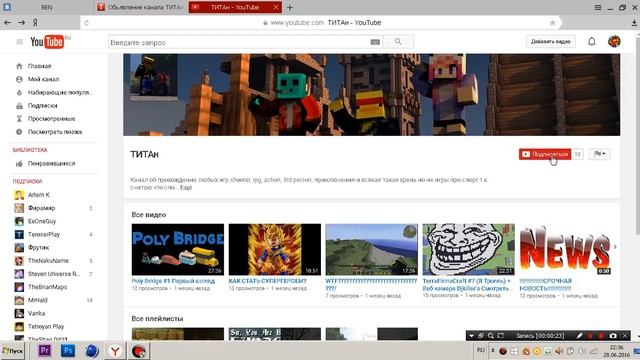Open Yandex Browser taskbar icon

tap(115, 351)
